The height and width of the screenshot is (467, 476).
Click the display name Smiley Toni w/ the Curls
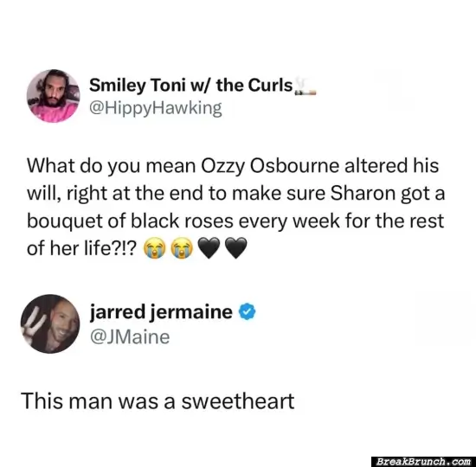(x=191, y=86)
